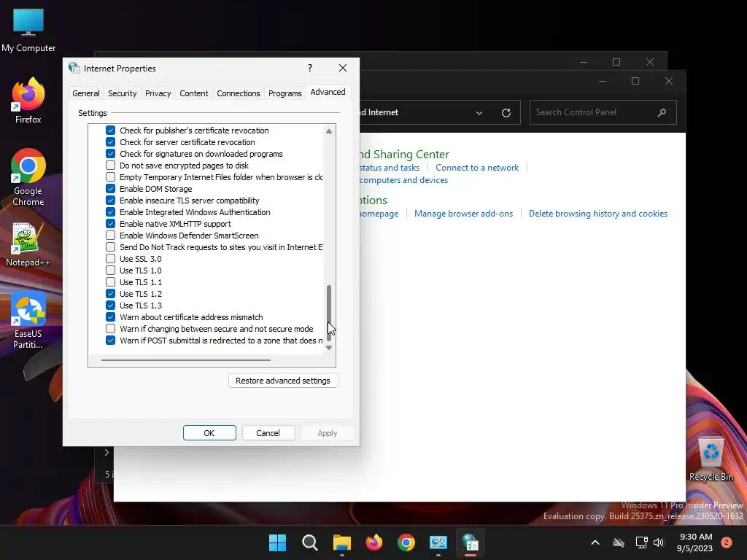This screenshot has height=560, width=747.
Task: Switch to the Security tab
Action: point(123,93)
